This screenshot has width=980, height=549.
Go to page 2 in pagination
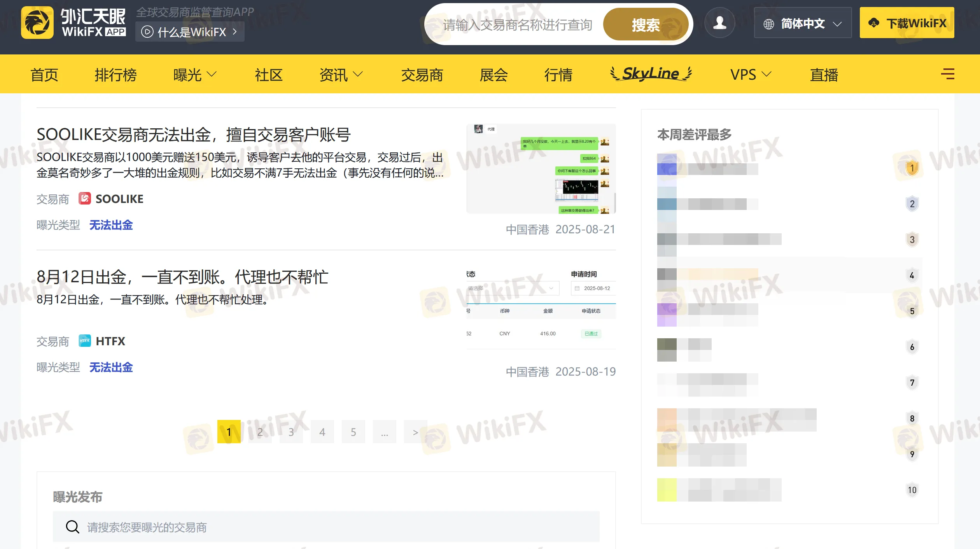tap(260, 432)
